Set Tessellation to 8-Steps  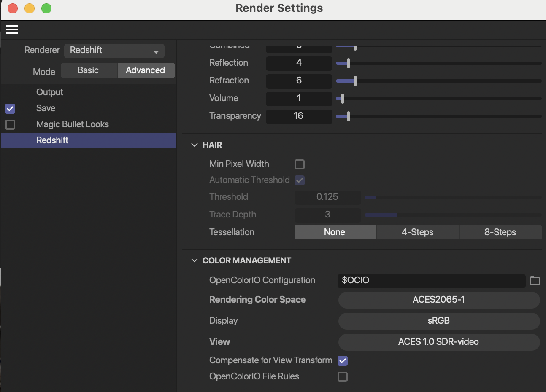pos(500,232)
